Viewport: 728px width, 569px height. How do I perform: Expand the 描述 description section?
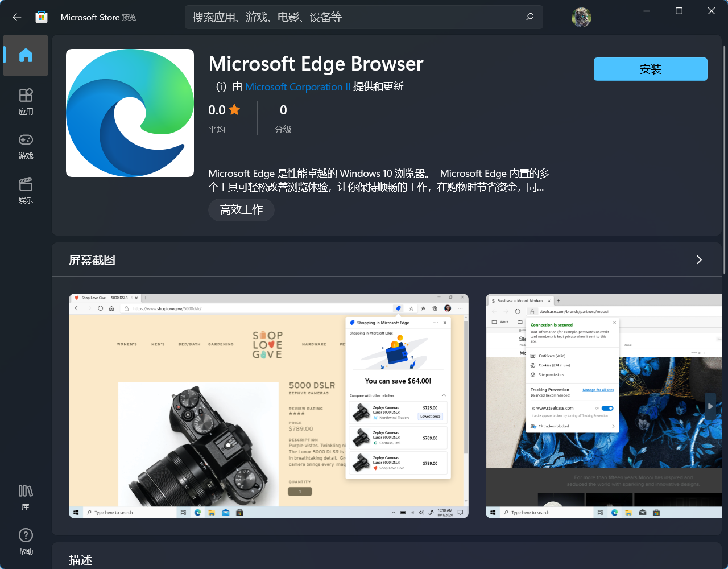(x=81, y=560)
